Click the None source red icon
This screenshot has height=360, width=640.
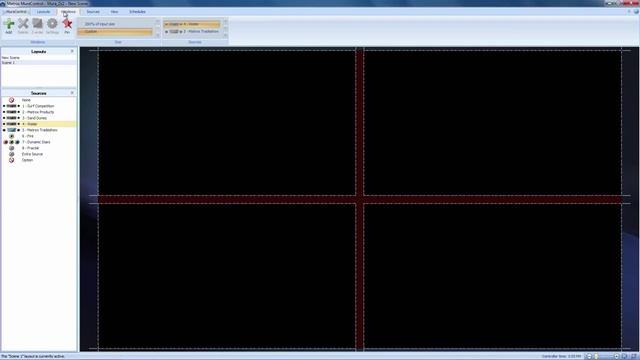(11, 100)
